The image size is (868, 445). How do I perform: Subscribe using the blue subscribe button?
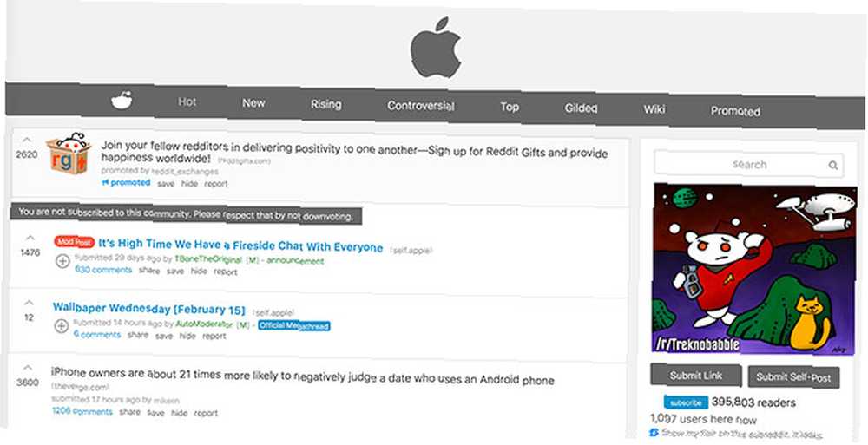686,402
